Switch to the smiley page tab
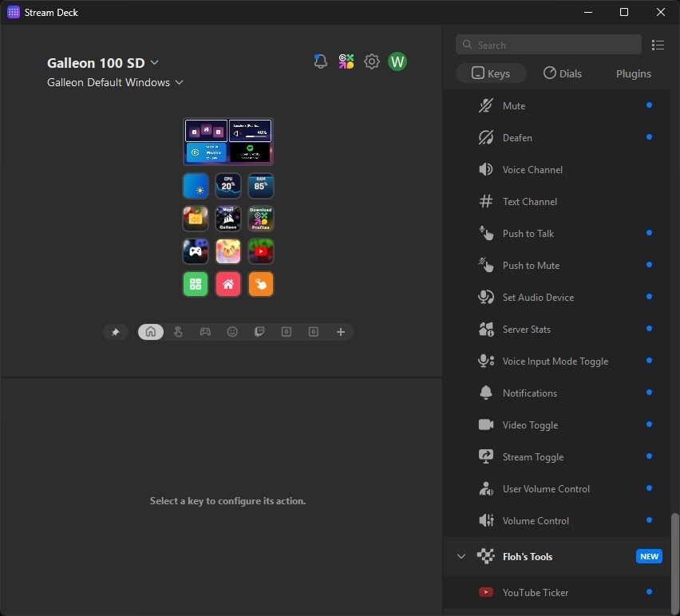680x616 pixels. (232, 332)
